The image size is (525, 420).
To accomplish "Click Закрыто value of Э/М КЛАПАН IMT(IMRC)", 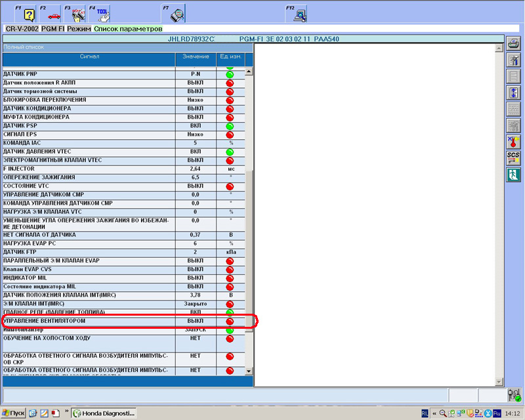I will [195, 304].
